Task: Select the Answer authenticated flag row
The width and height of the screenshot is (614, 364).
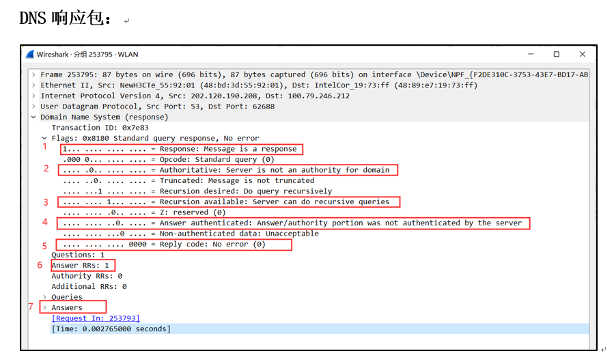Action: [292, 223]
